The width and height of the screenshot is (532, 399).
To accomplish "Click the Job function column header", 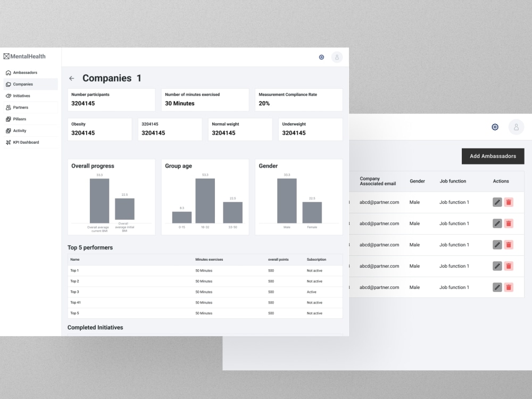I will pos(453,181).
